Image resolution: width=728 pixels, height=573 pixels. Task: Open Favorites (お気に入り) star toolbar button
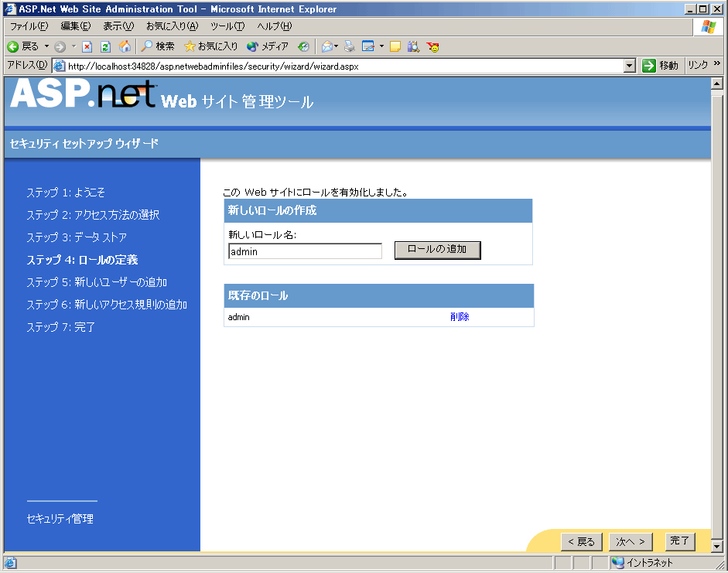(210, 46)
